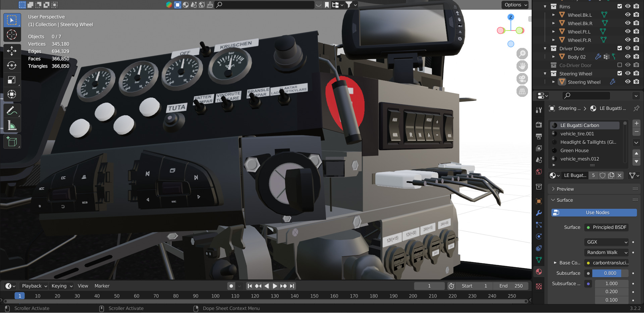
Task: Select the vehicle_tire.001 material slot
Action: [x=585, y=134]
